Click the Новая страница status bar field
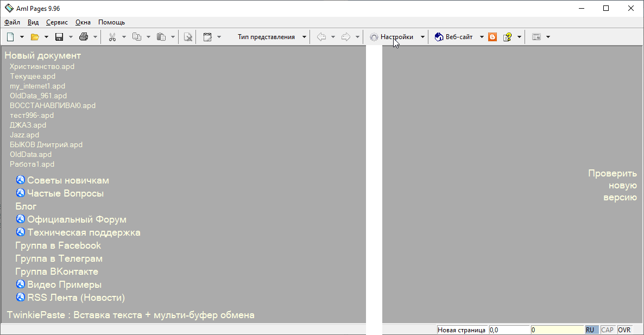The image size is (644, 335). click(462, 330)
